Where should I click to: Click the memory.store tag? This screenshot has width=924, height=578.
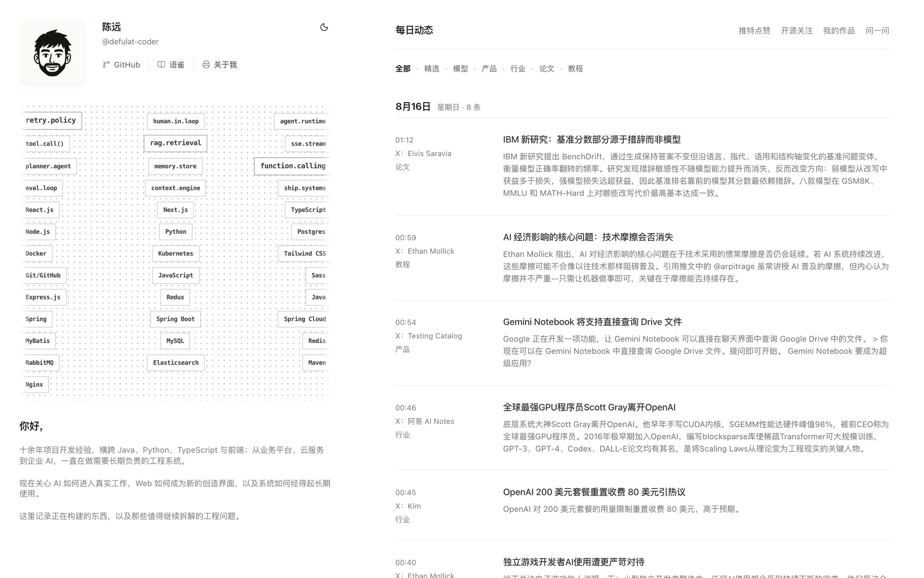(175, 166)
